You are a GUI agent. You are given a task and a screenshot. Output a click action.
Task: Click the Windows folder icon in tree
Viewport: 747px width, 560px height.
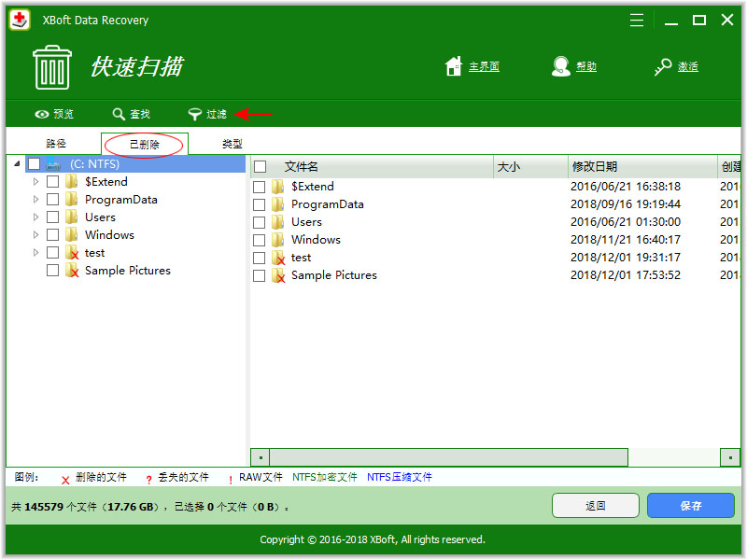coord(72,234)
